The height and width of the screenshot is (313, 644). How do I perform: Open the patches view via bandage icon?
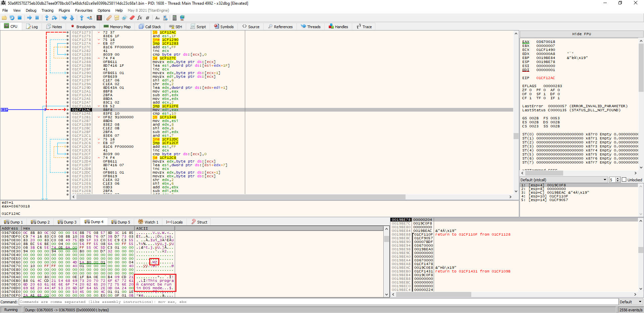108,18
